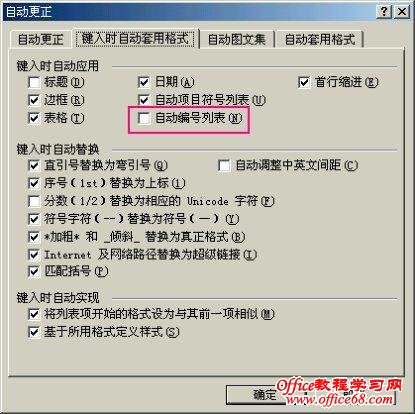Enable 分数(1/2) Unicode 字符 option
Screen dimensions: 415x414
click(x=34, y=201)
